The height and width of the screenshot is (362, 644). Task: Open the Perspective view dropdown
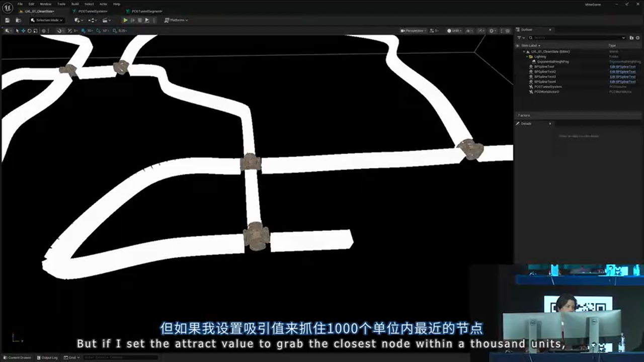click(413, 30)
